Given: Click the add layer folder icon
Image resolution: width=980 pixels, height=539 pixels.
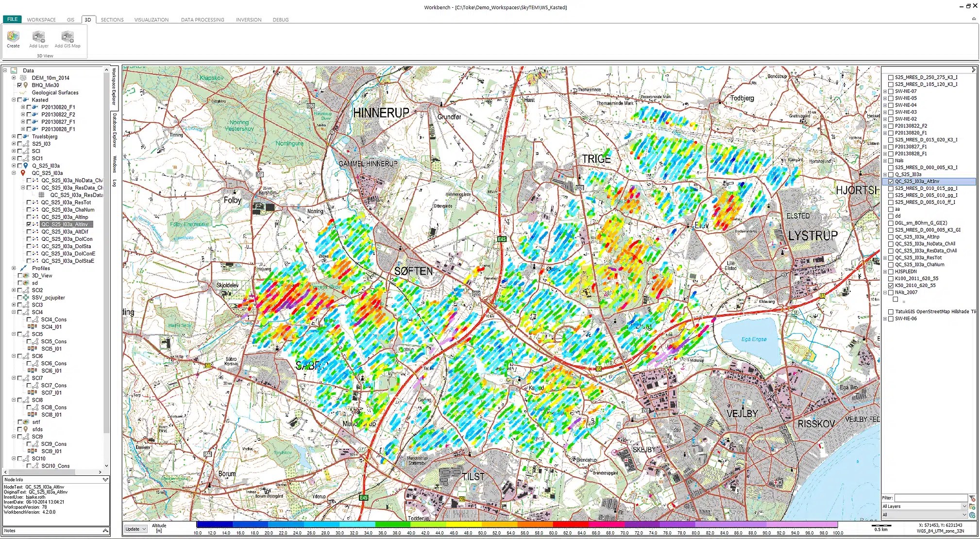Looking at the screenshot, I should click(x=972, y=506).
